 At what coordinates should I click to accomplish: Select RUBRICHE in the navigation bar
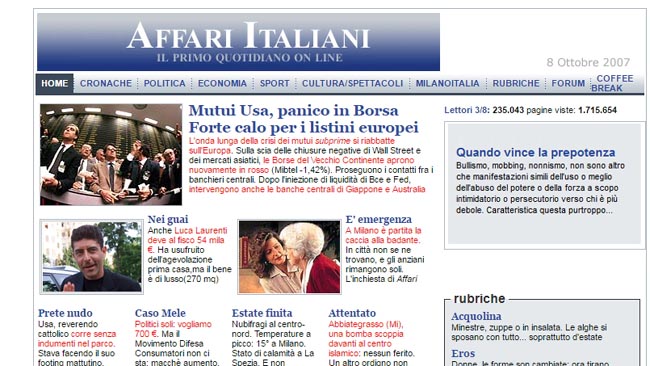pyautogui.click(x=516, y=83)
